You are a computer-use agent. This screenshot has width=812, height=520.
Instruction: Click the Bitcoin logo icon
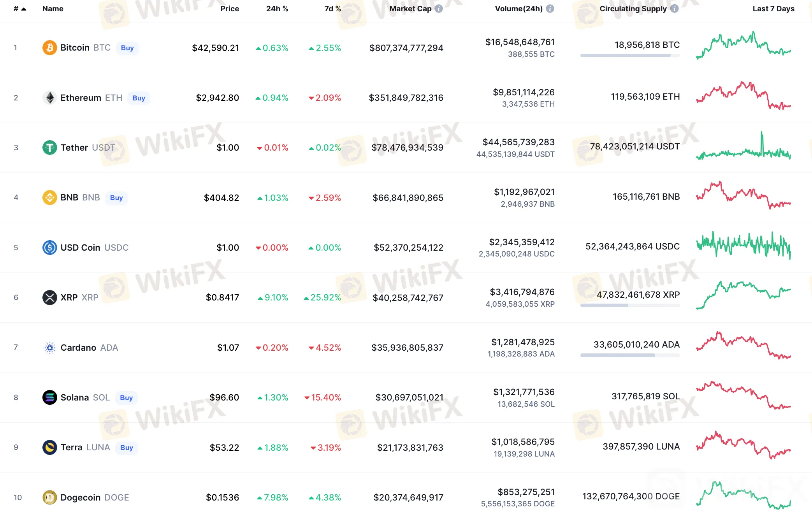[x=49, y=48]
